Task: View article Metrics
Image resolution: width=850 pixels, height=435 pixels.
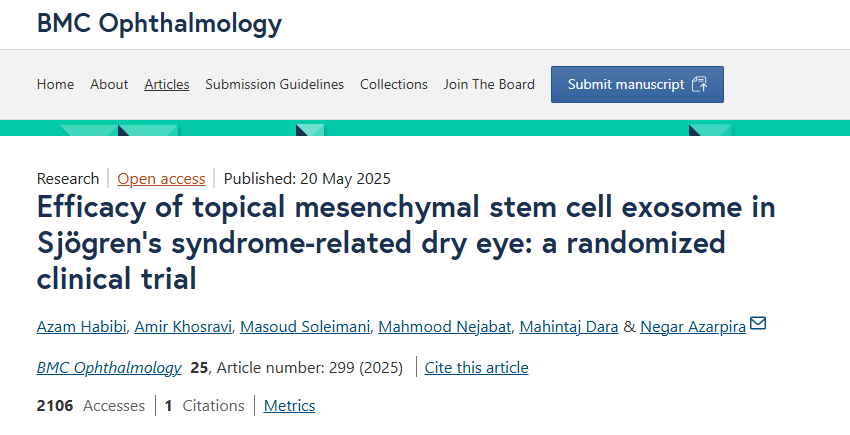Action: pos(289,405)
